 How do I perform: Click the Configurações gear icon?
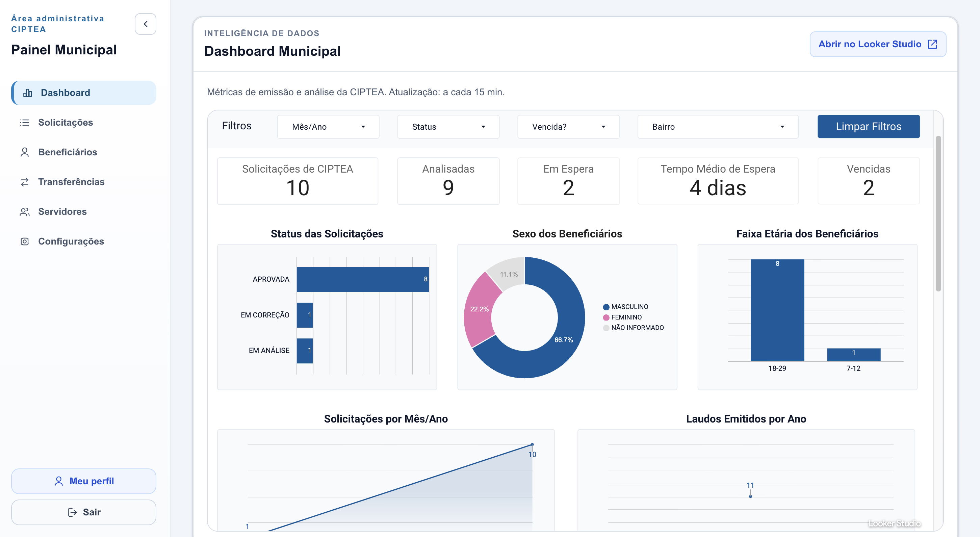point(25,241)
